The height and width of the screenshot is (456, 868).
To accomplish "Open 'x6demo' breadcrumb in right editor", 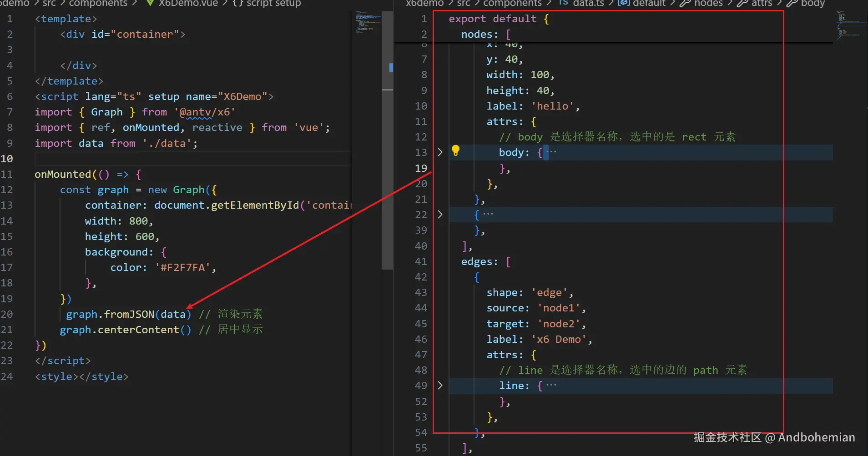I will pyautogui.click(x=424, y=3).
